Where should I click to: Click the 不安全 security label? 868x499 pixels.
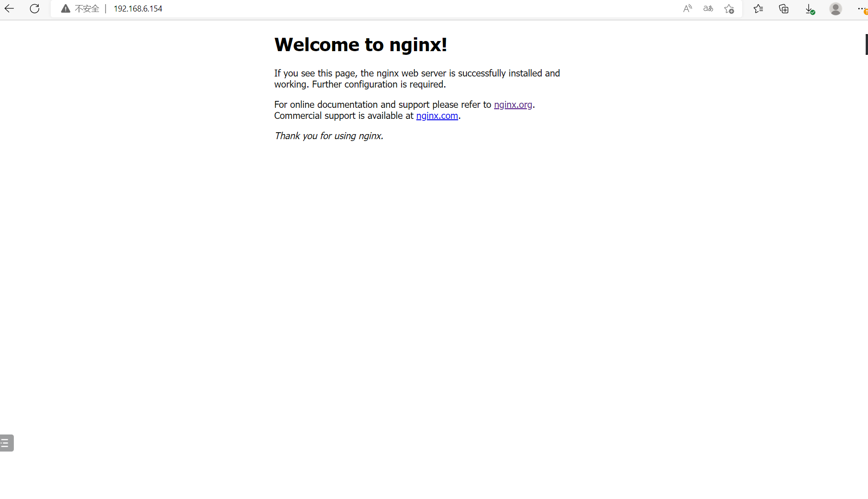pos(87,9)
